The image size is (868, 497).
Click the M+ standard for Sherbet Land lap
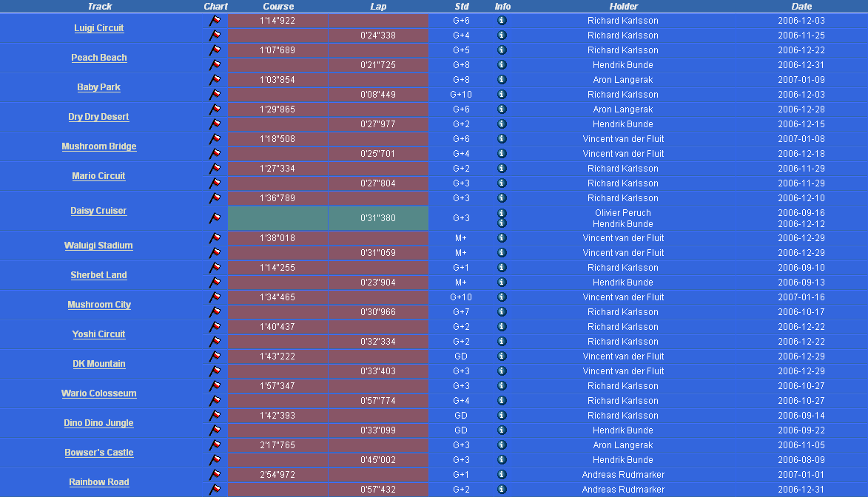pos(461,283)
